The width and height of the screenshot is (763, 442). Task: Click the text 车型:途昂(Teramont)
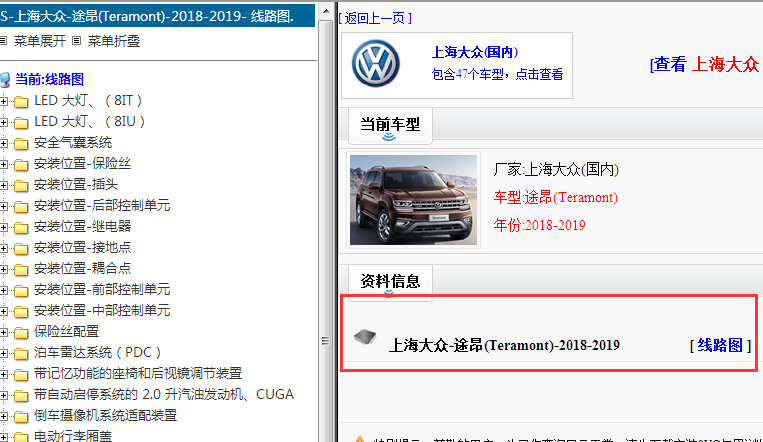click(556, 198)
